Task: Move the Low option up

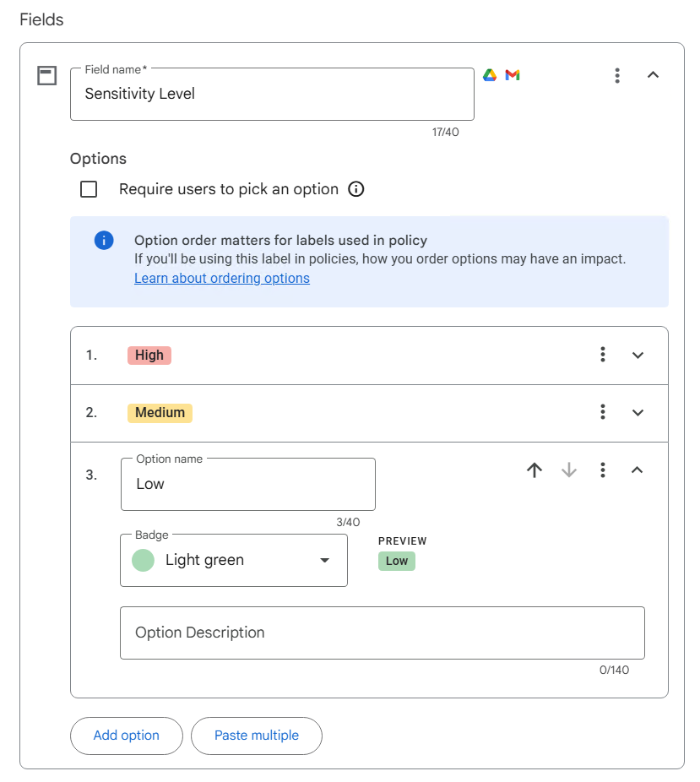Action: coord(534,470)
